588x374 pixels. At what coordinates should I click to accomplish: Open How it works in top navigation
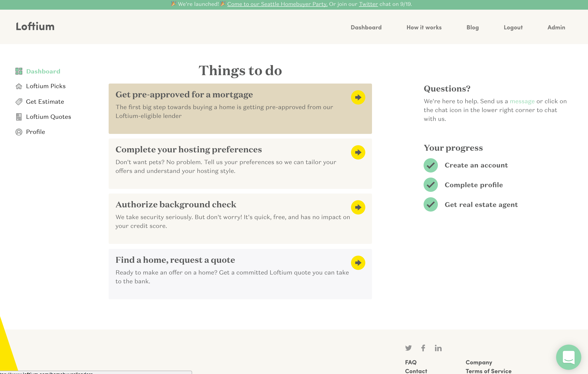[424, 27]
